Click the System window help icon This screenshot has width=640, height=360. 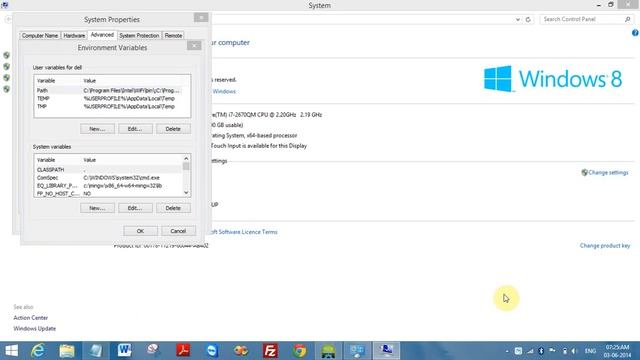point(636,33)
